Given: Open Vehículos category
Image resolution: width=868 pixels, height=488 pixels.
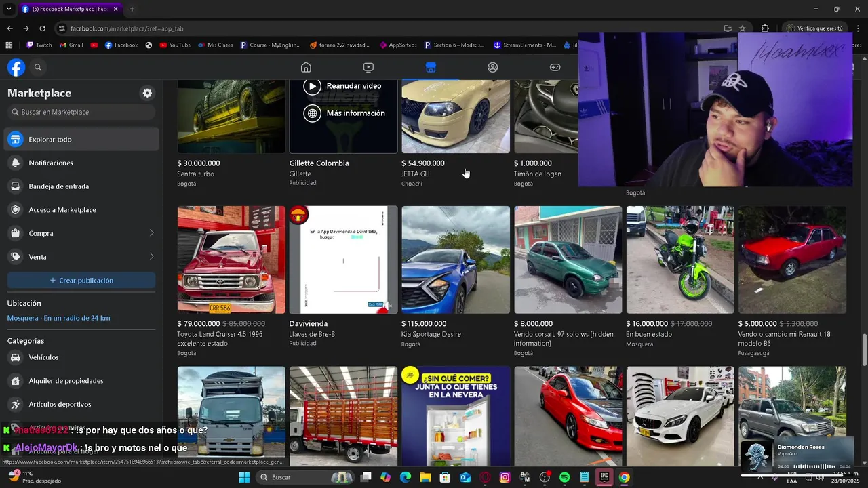Looking at the screenshot, I should [81, 357].
